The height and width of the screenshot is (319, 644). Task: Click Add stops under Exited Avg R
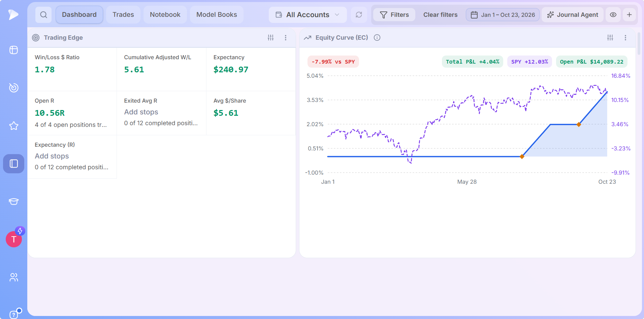(141, 112)
